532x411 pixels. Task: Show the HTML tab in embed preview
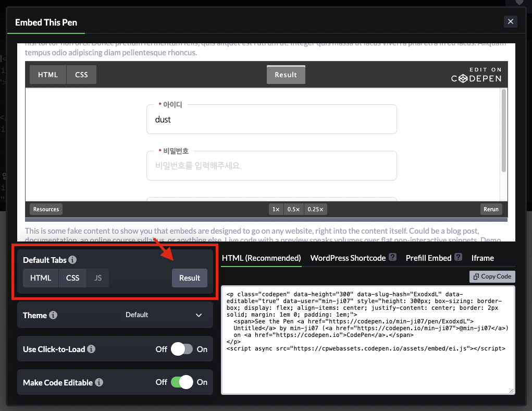click(48, 75)
